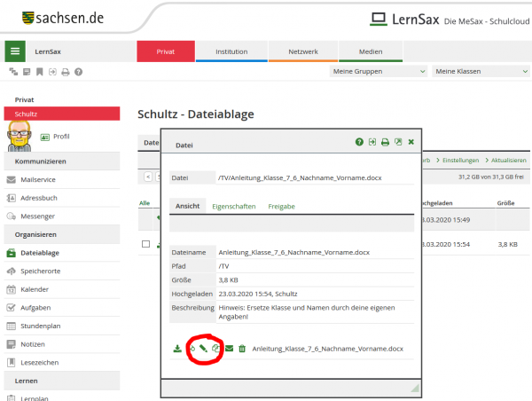Click the resize handle at the dialog corner
The width and height of the screenshot is (532, 401).
click(414, 389)
